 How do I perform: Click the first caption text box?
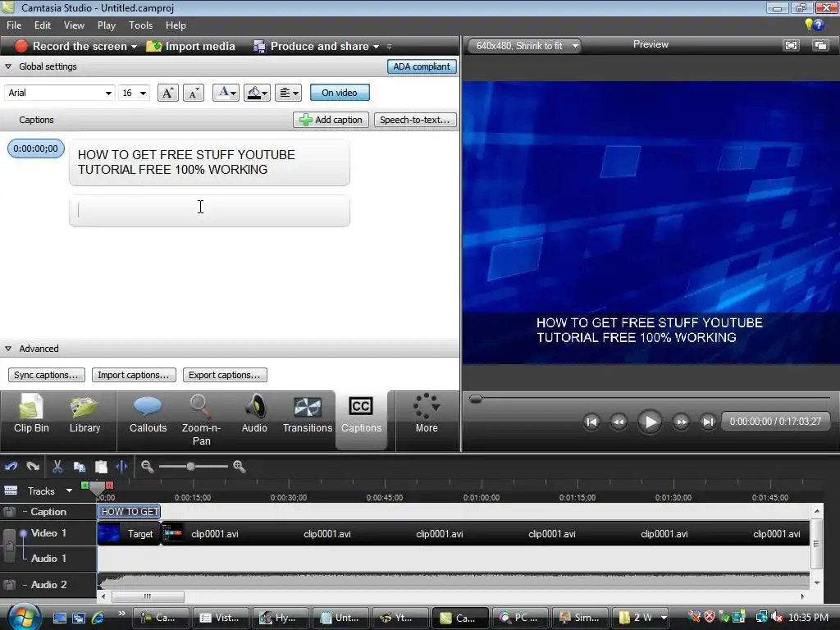coord(209,162)
